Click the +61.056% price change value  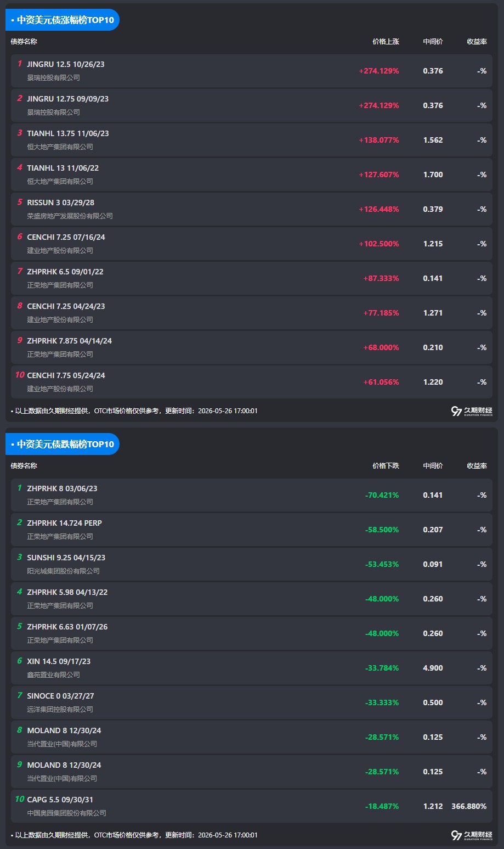point(381,382)
